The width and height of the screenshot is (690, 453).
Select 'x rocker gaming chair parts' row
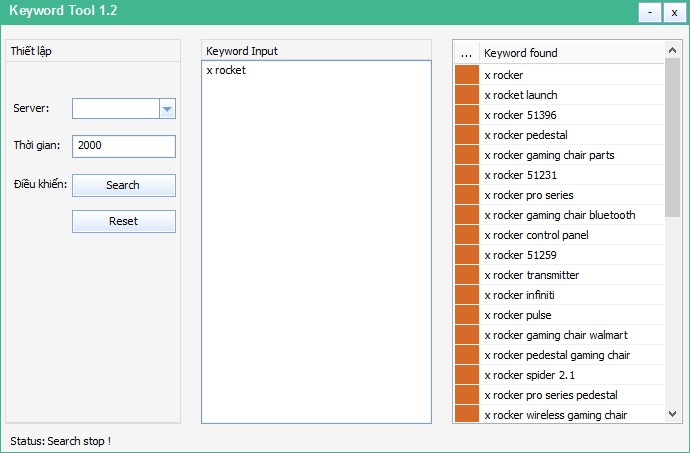pyautogui.click(x=559, y=155)
